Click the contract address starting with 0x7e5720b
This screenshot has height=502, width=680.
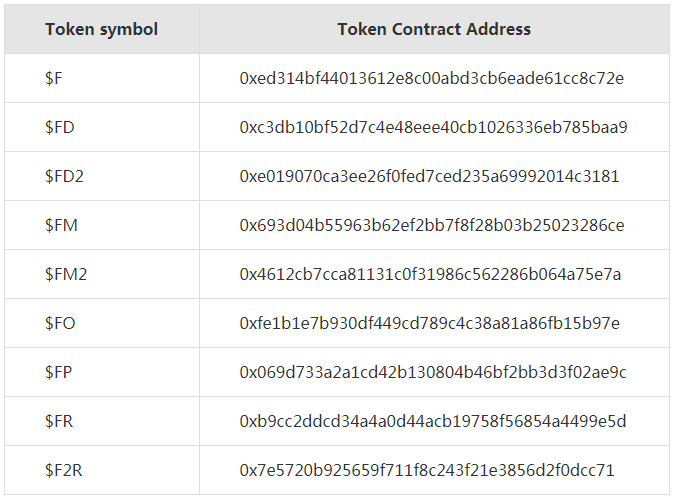[427, 470]
